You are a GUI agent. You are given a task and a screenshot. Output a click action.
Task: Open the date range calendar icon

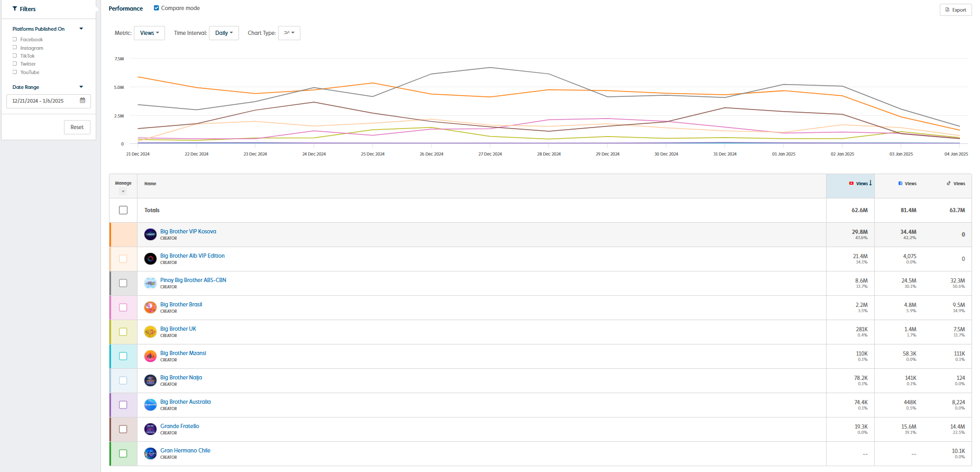(83, 100)
